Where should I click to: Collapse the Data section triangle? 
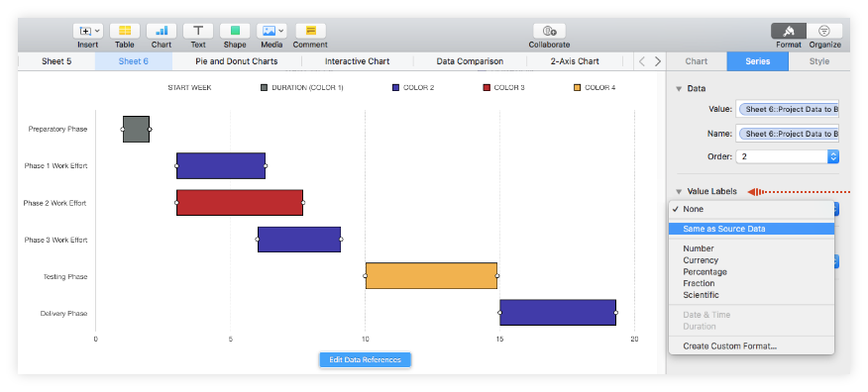(x=679, y=89)
